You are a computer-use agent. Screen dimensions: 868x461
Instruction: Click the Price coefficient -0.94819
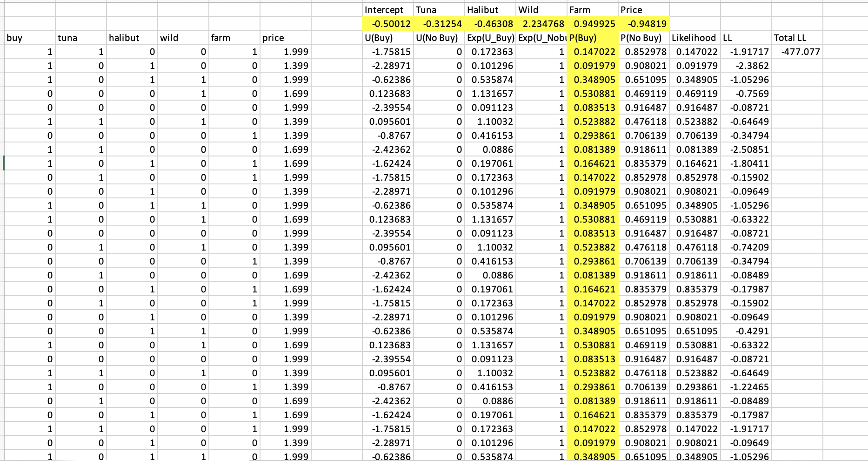(648, 23)
